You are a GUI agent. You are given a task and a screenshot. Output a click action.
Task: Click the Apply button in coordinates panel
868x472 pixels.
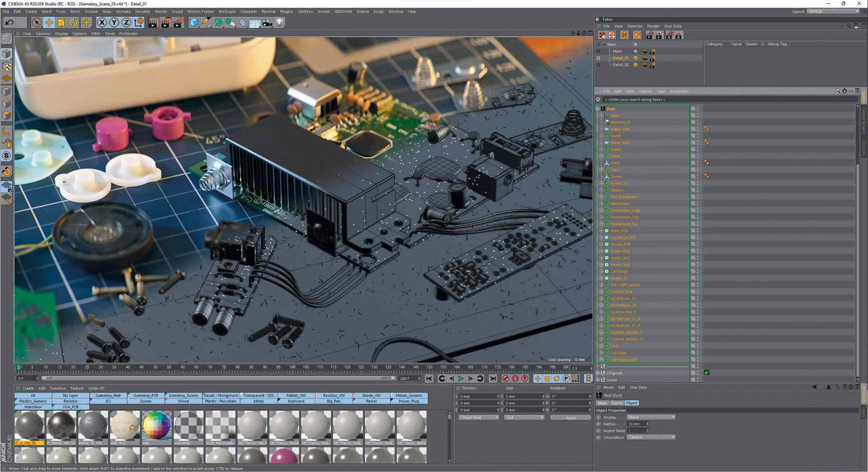pyautogui.click(x=571, y=417)
